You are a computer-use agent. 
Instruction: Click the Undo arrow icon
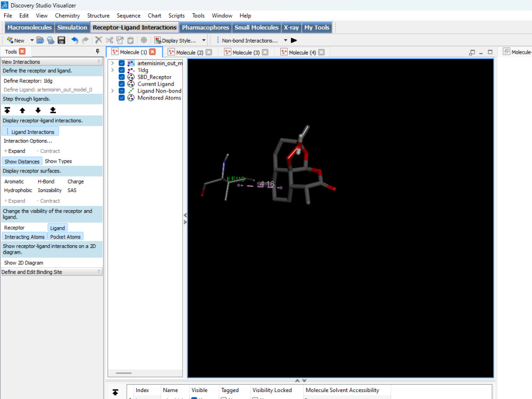(74, 40)
